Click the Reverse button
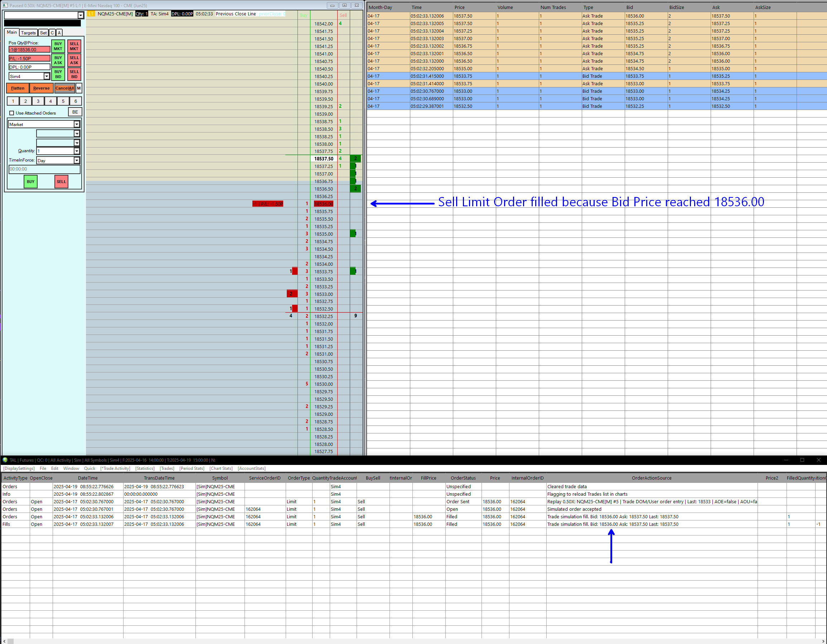The height and width of the screenshot is (644, 827). [x=41, y=88]
